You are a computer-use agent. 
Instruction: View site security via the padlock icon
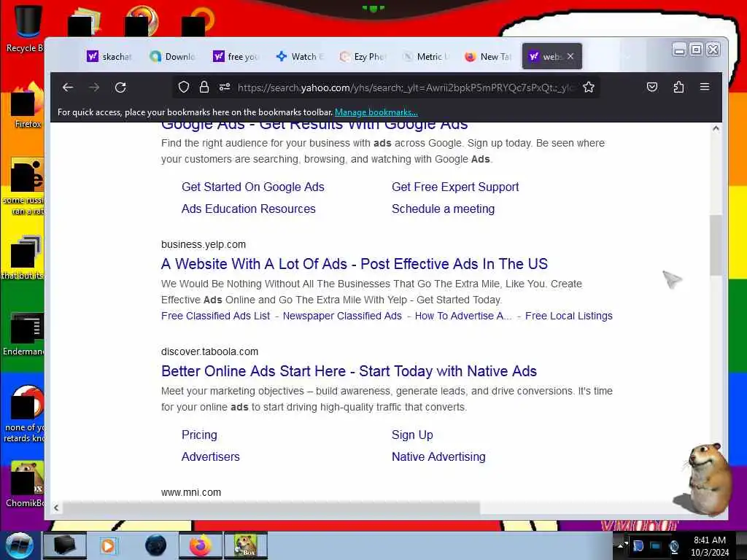pyautogui.click(x=204, y=87)
